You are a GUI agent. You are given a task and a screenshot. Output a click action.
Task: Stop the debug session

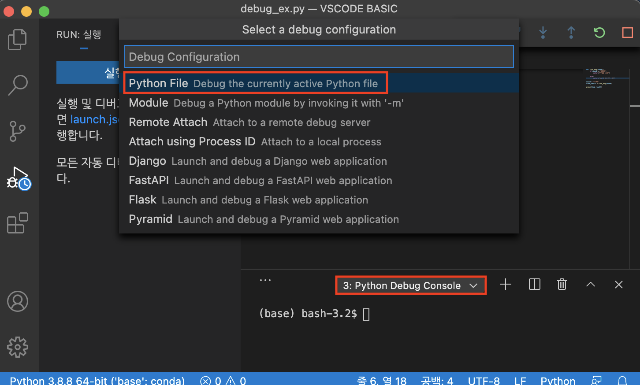click(x=627, y=32)
